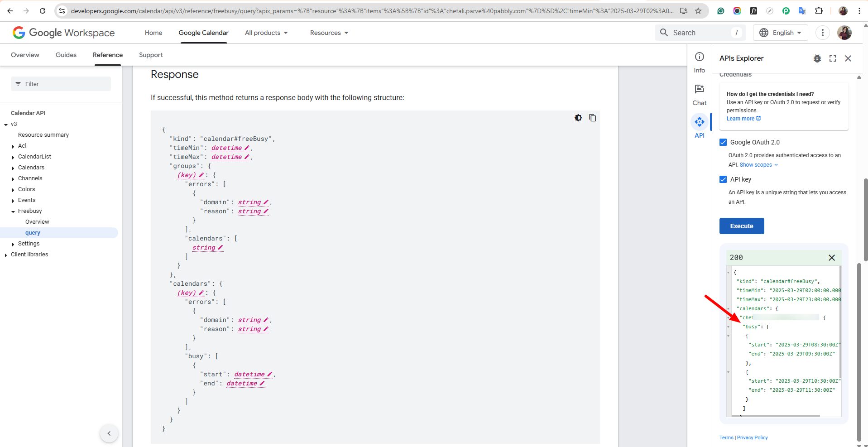Bookmark this page with star icon

pyautogui.click(x=698, y=11)
